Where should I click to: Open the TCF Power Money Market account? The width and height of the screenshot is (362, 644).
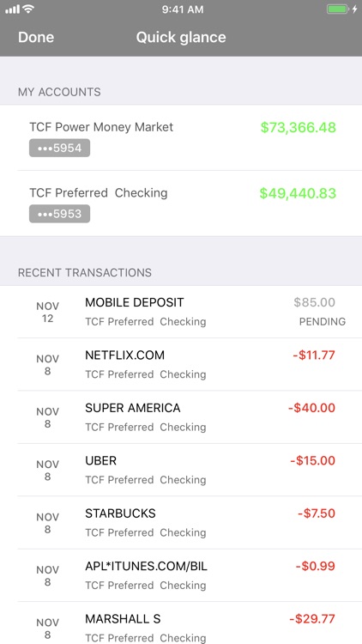tap(181, 137)
